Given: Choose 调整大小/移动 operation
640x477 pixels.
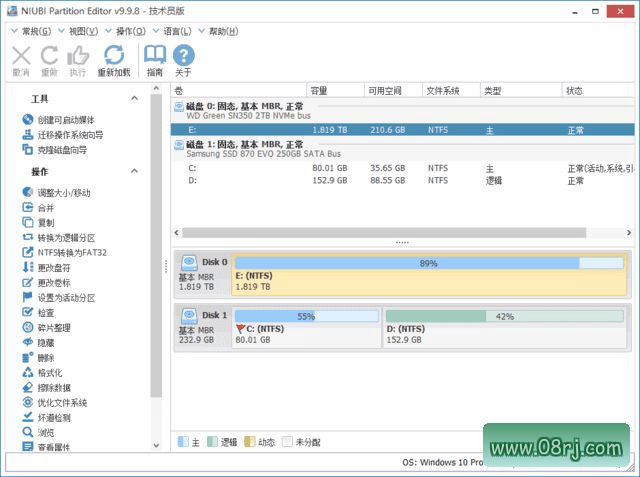Looking at the screenshot, I should tap(56, 193).
